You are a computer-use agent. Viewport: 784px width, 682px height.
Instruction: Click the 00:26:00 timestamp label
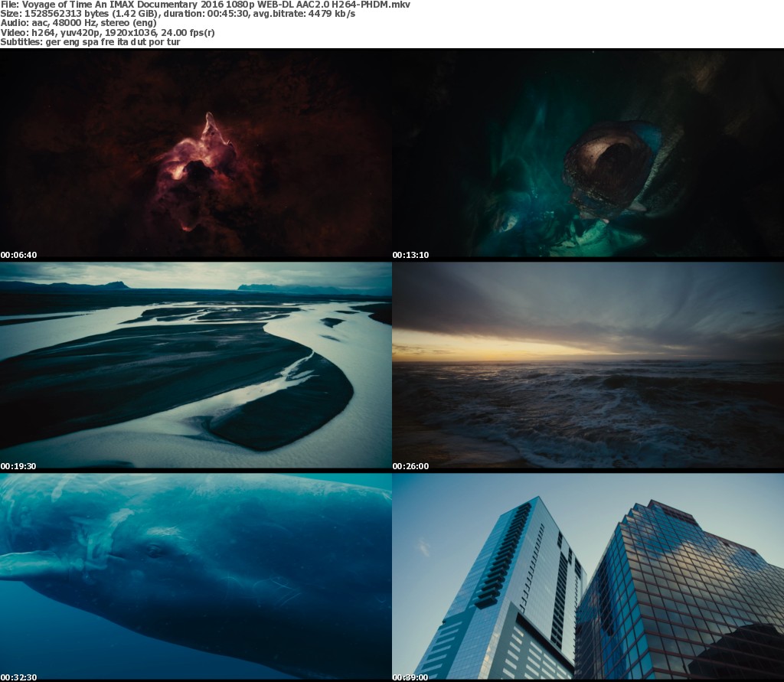pos(411,466)
